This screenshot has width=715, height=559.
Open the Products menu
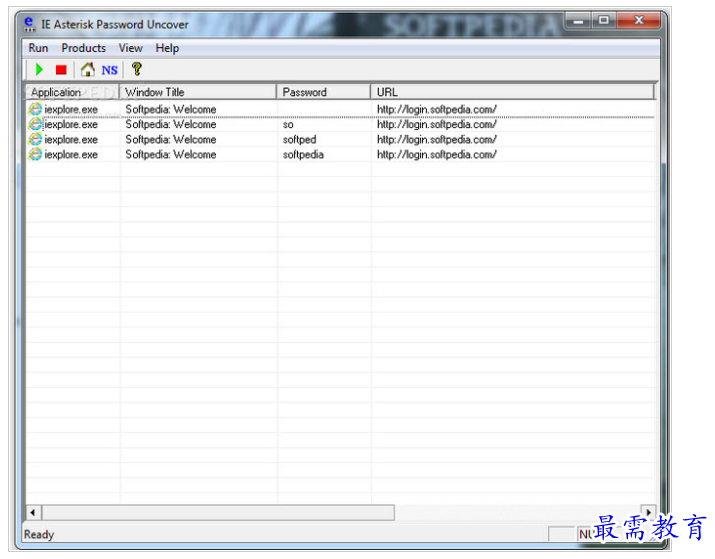[83, 48]
